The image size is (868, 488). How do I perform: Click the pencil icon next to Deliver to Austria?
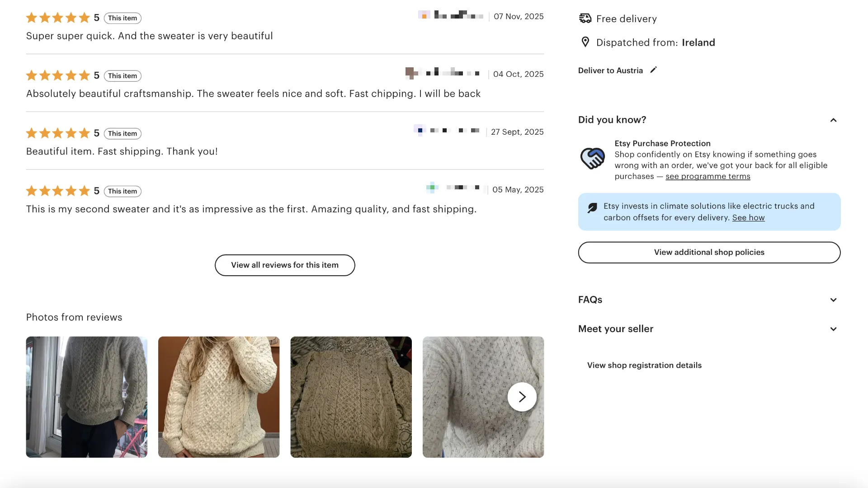pos(653,70)
